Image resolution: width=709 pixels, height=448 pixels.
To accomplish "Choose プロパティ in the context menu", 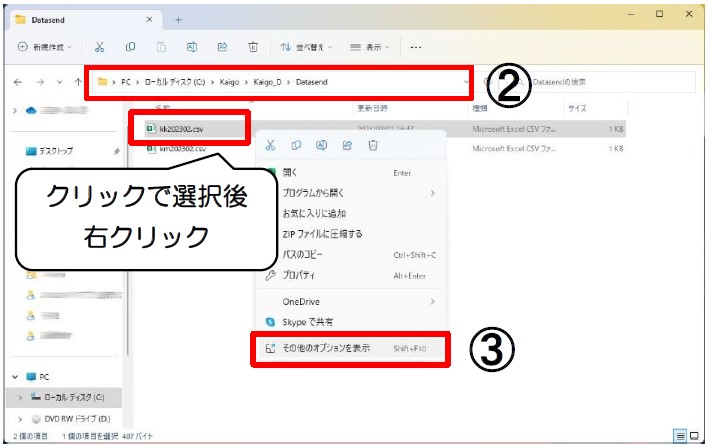I will [351, 275].
